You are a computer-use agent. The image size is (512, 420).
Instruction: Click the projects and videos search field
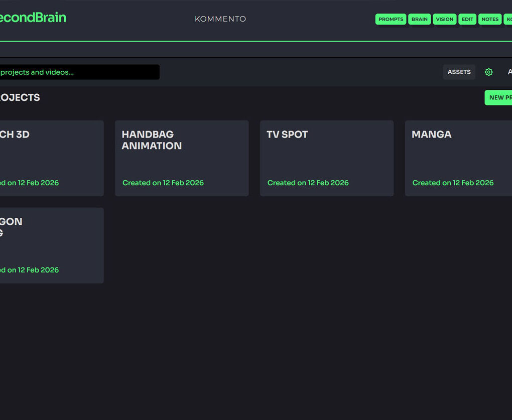80,72
